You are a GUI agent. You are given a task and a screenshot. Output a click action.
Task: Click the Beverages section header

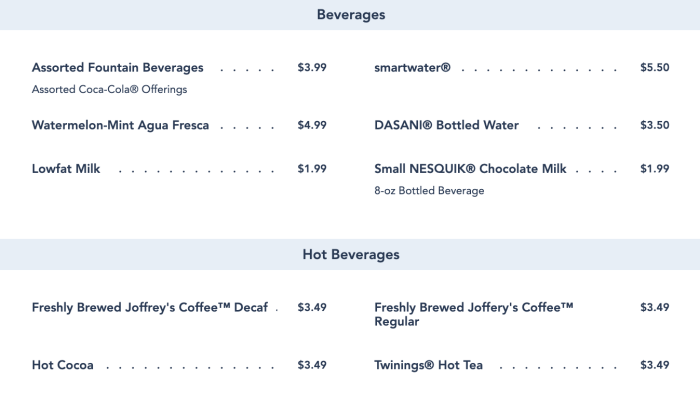pyautogui.click(x=350, y=15)
